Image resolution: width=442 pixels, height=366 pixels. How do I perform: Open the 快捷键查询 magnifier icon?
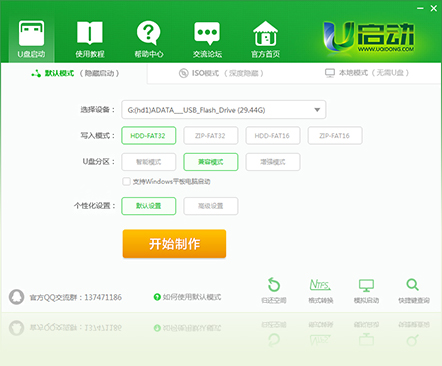[413, 285]
